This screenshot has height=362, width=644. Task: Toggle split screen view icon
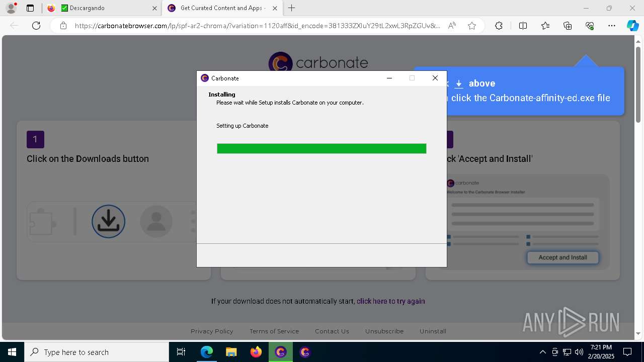523,26
